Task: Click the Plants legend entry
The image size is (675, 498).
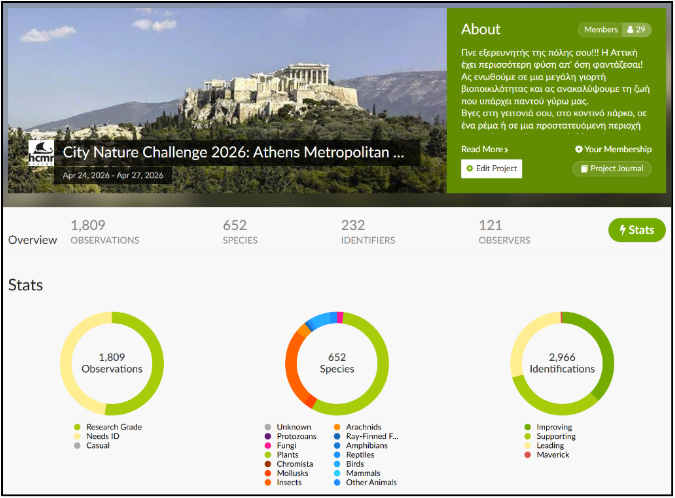Action: coord(282,455)
